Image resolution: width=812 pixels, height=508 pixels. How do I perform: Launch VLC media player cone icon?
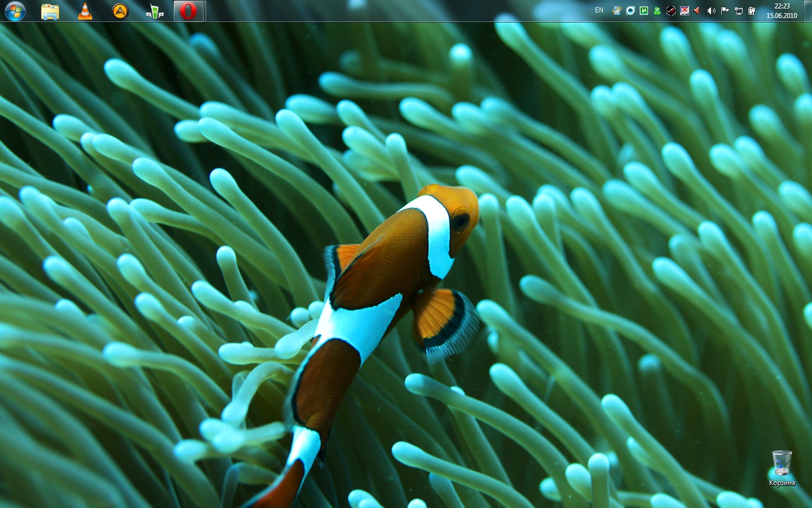pyautogui.click(x=85, y=11)
